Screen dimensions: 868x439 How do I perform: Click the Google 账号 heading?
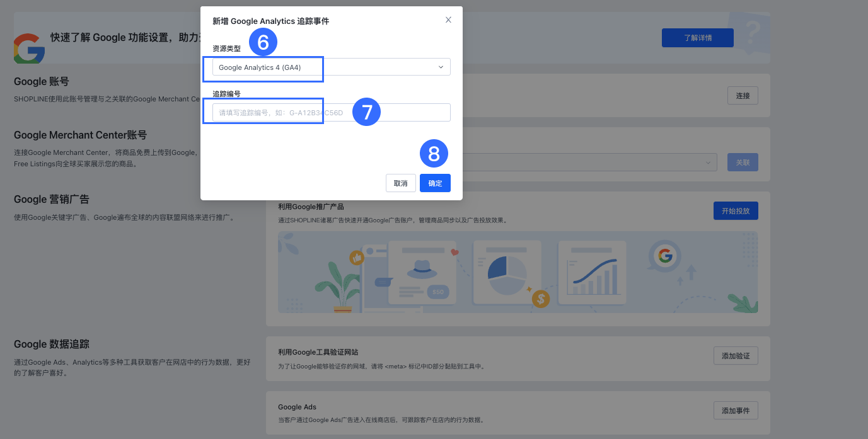tap(42, 81)
